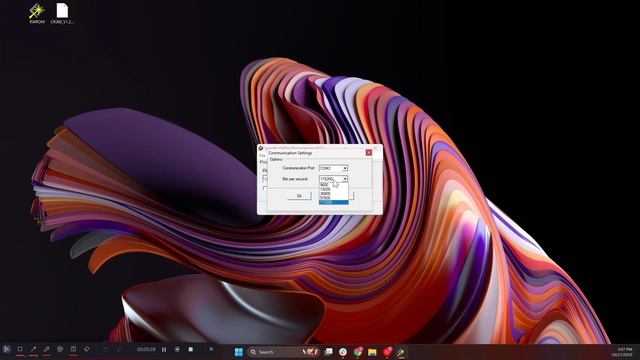Open the Communication Port dropdown
This screenshot has height=360, width=640.
(333, 168)
